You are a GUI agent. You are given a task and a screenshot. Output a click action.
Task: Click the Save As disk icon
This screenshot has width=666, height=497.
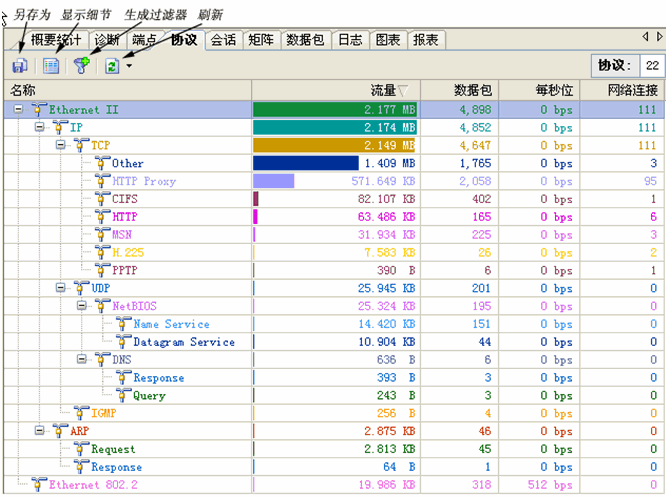pyautogui.click(x=19, y=66)
